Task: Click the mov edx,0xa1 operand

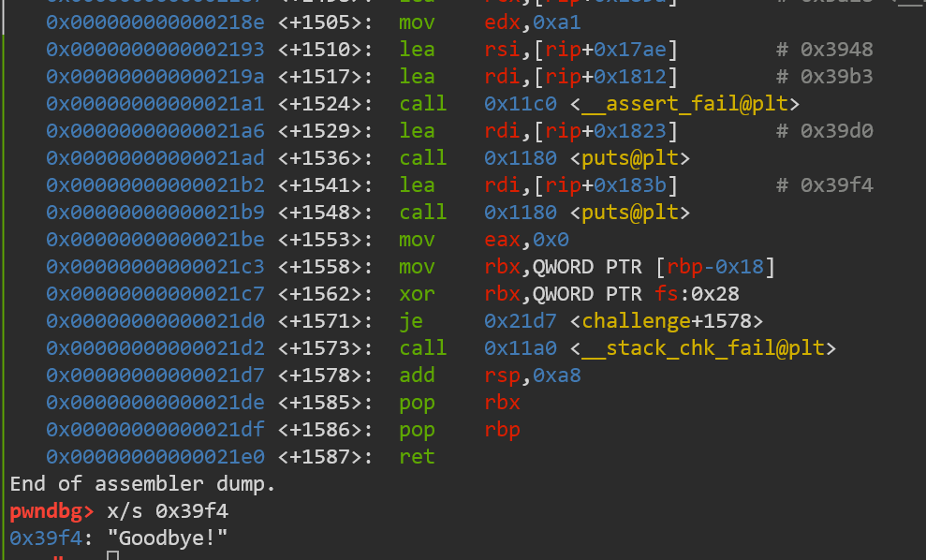Action: click(533, 22)
